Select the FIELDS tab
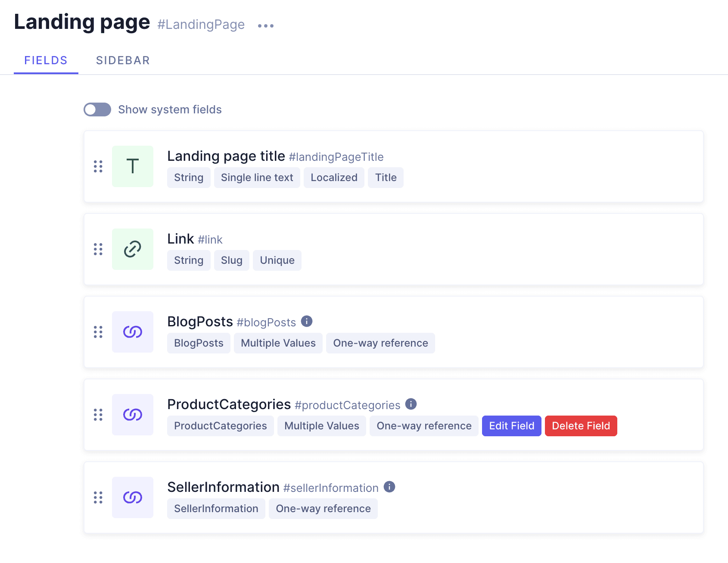728x563 pixels. point(46,60)
